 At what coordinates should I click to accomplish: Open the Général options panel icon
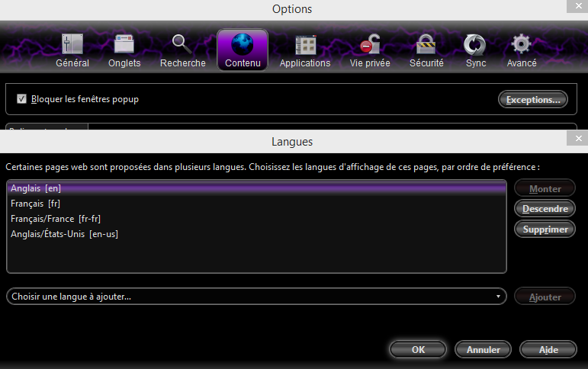[x=72, y=45]
